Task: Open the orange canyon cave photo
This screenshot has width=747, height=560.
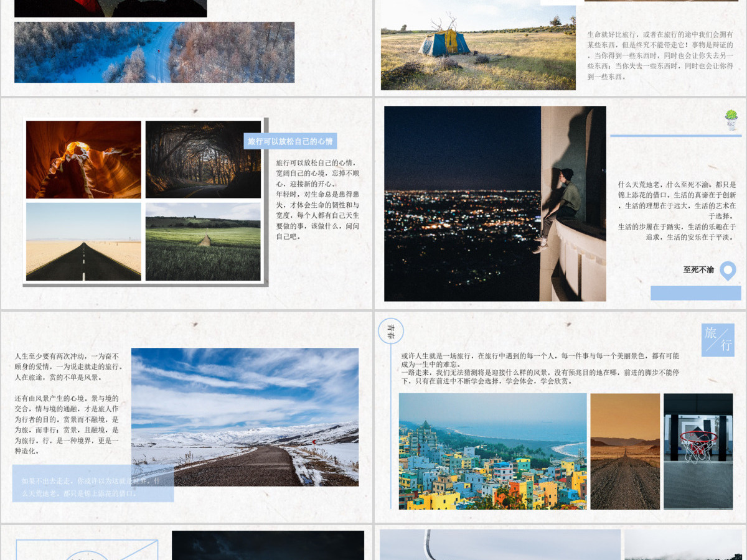Action: pos(83,160)
